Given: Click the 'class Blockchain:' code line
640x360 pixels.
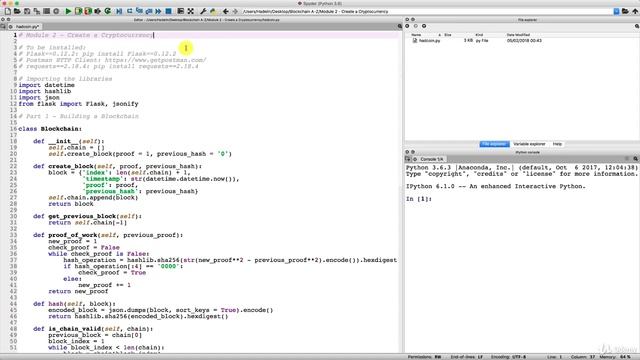Looking at the screenshot, I should [x=50, y=129].
